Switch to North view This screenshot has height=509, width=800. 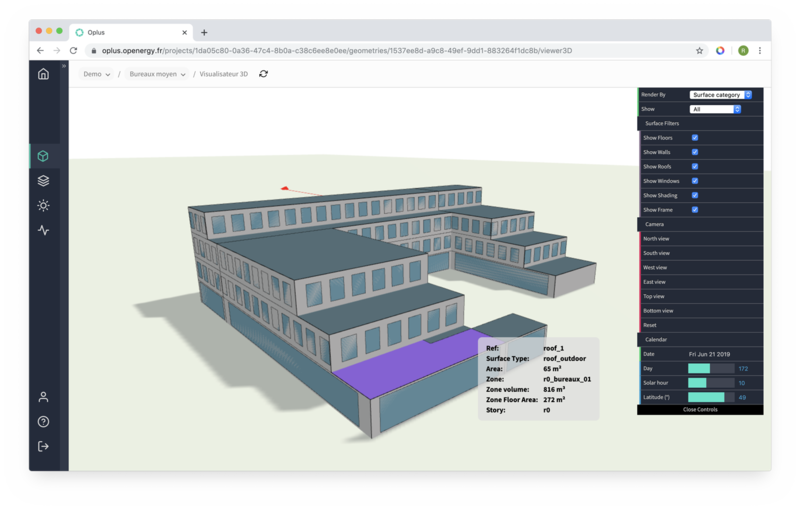pos(701,239)
